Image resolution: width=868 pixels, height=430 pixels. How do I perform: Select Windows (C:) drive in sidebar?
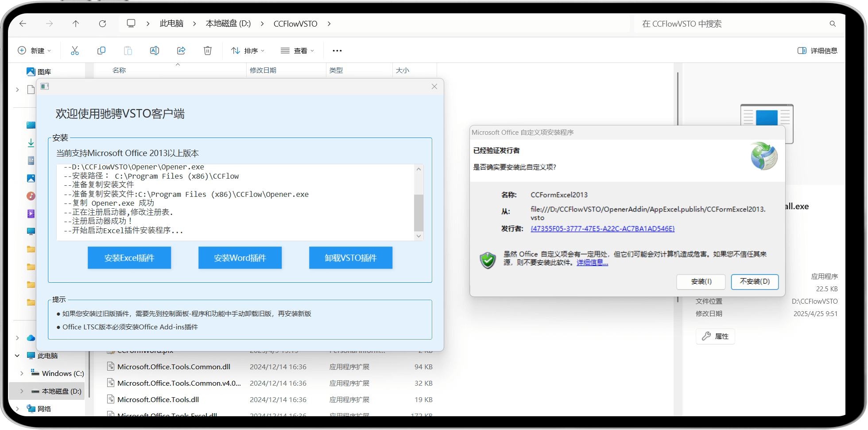pos(57,373)
